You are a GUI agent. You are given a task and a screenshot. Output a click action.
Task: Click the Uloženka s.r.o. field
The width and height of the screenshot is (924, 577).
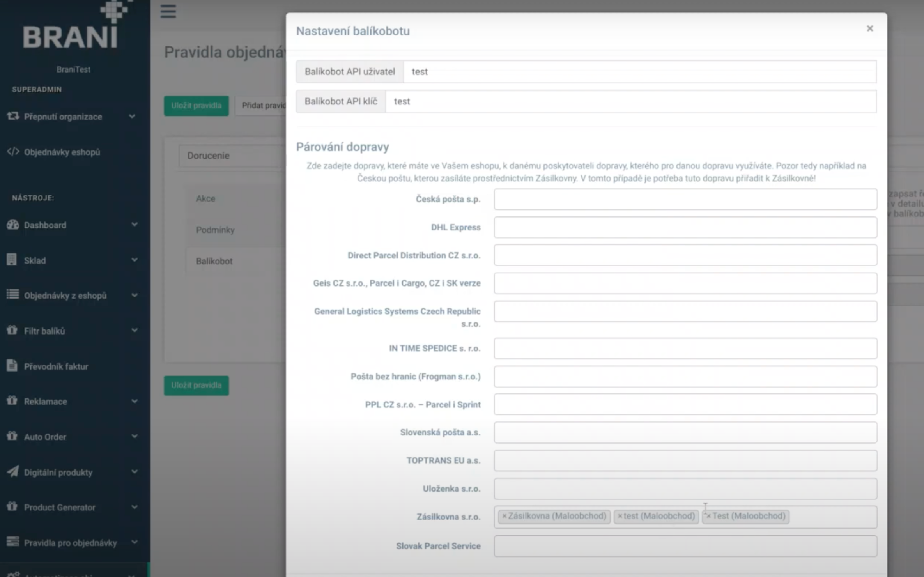tap(685, 489)
